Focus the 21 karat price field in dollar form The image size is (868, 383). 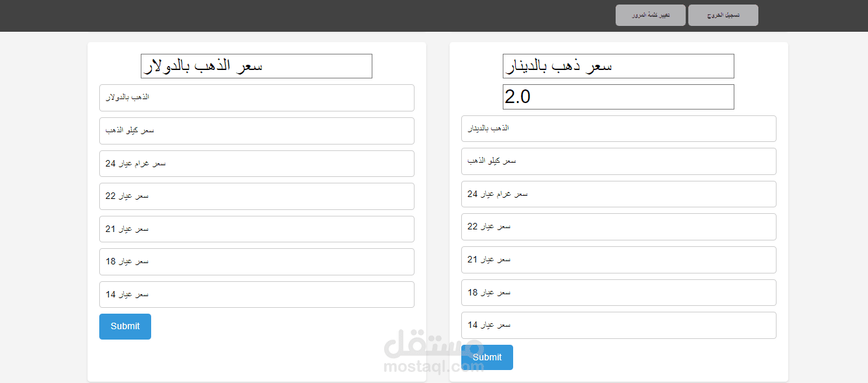(x=256, y=229)
